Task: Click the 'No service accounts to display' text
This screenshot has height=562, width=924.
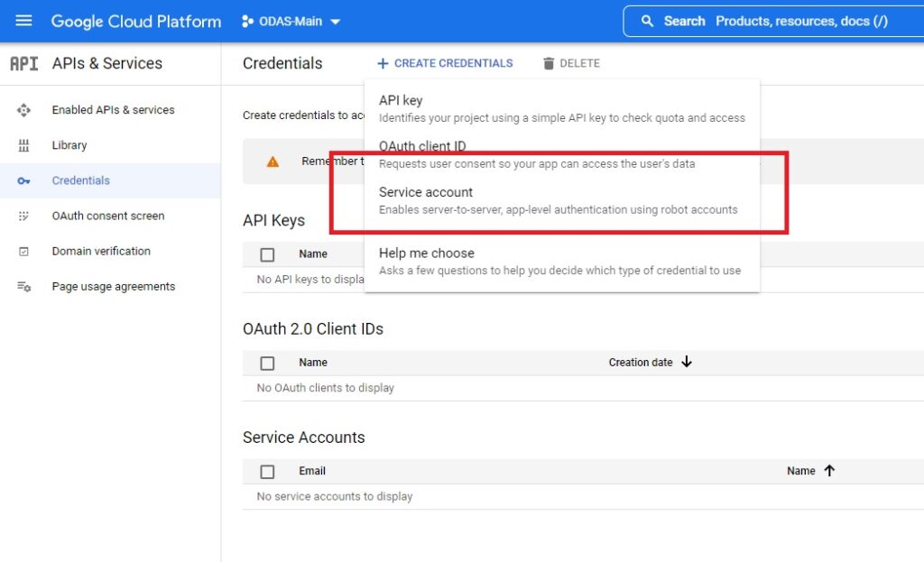Action: point(335,497)
